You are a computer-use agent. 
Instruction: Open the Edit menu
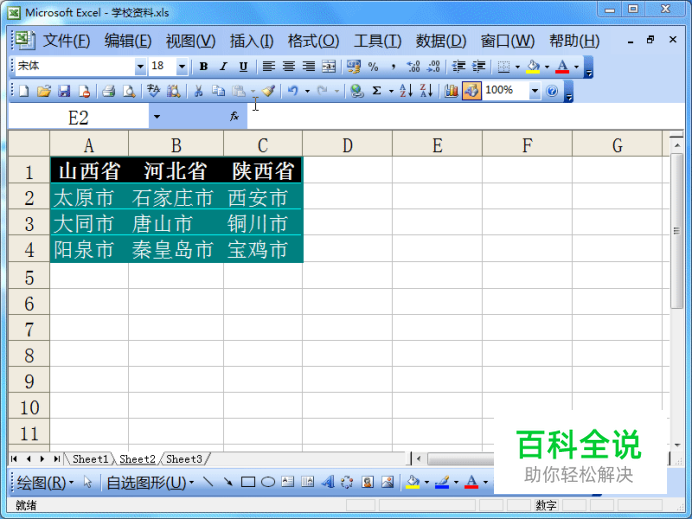tap(128, 41)
